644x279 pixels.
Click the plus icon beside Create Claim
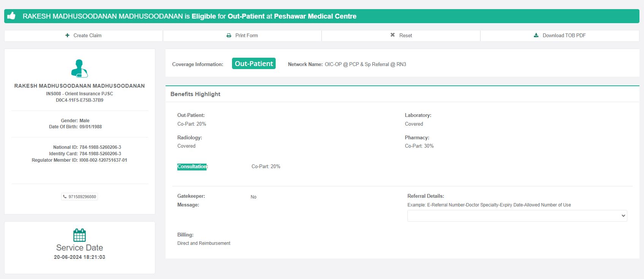pyautogui.click(x=67, y=35)
